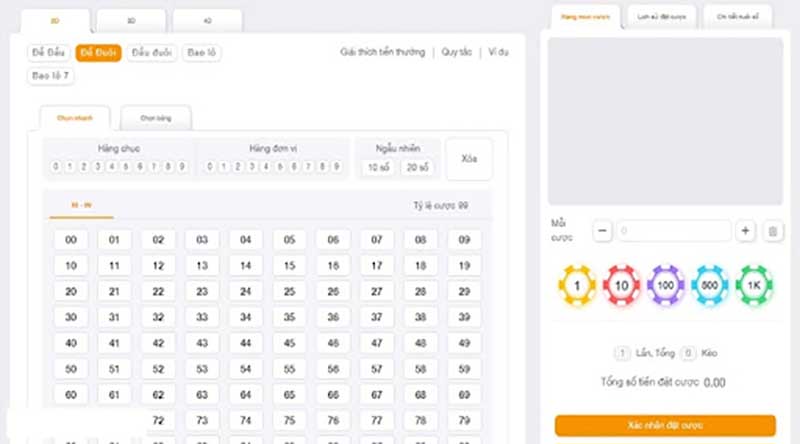
Task: Click the trash icon to clear bet
Action: pos(772,231)
